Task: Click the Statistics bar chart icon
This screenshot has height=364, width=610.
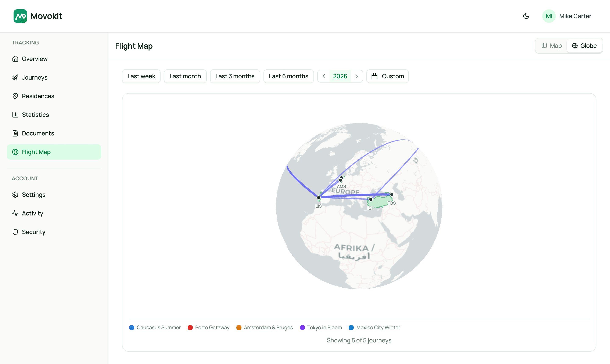Action: click(x=15, y=115)
